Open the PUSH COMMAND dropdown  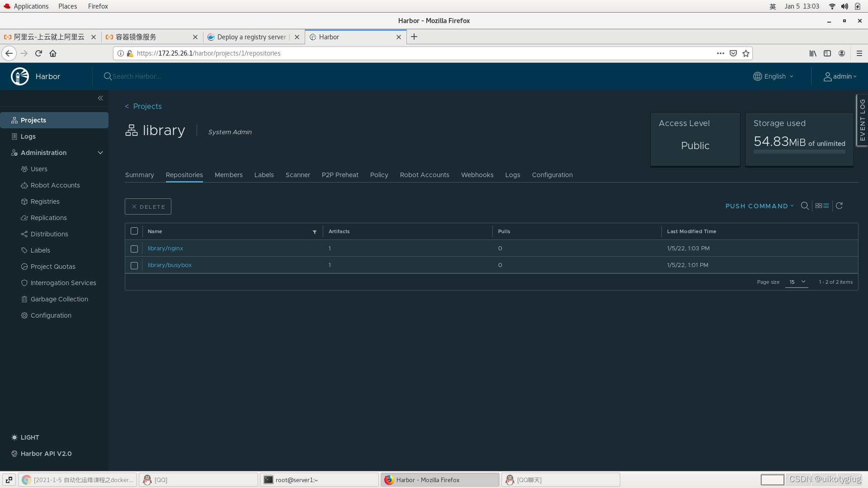759,206
